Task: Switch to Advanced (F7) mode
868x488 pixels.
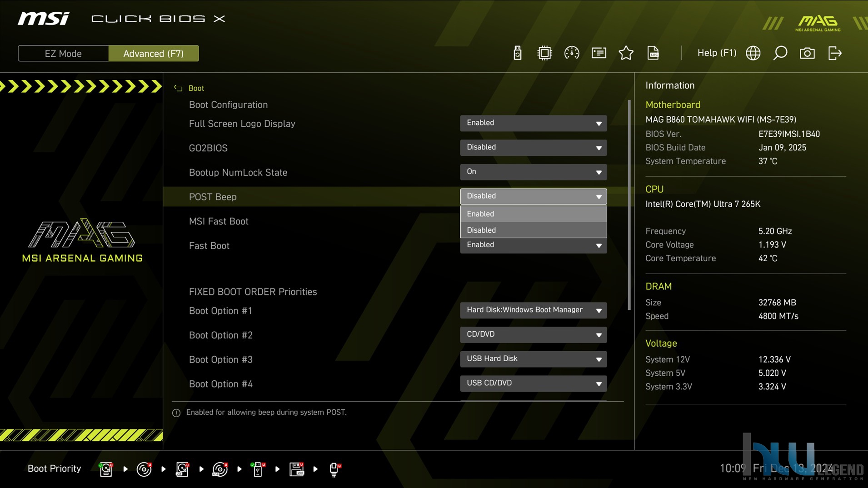Action: click(x=154, y=53)
